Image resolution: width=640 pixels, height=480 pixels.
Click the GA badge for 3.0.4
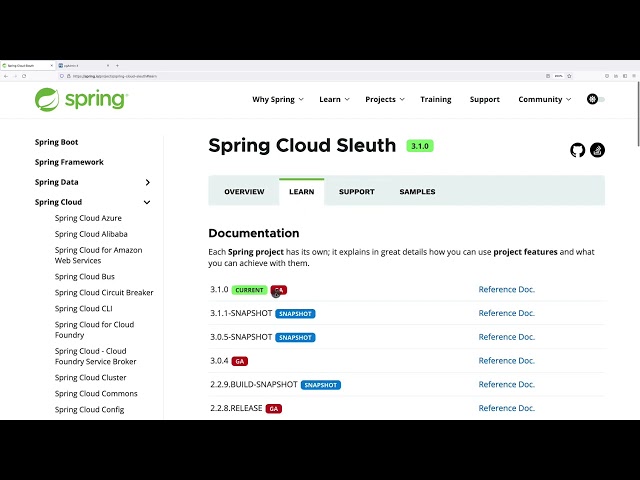click(x=240, y=361)
